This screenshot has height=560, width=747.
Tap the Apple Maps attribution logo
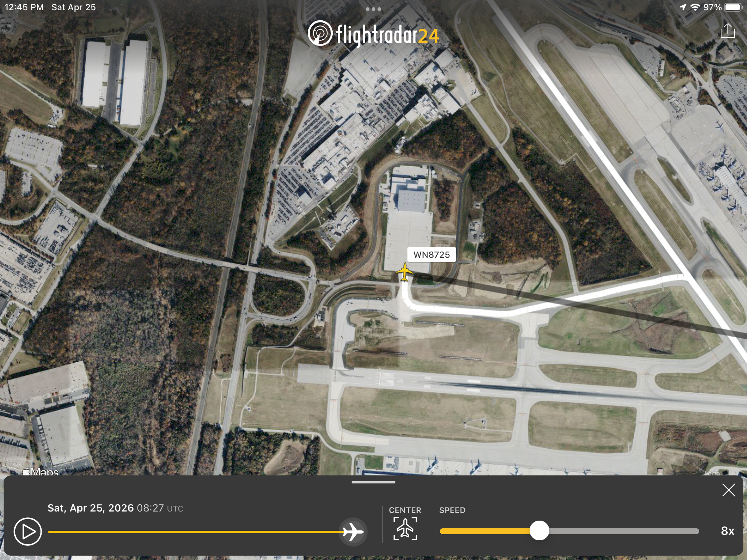pyautogui.click(x=40, y=472)
